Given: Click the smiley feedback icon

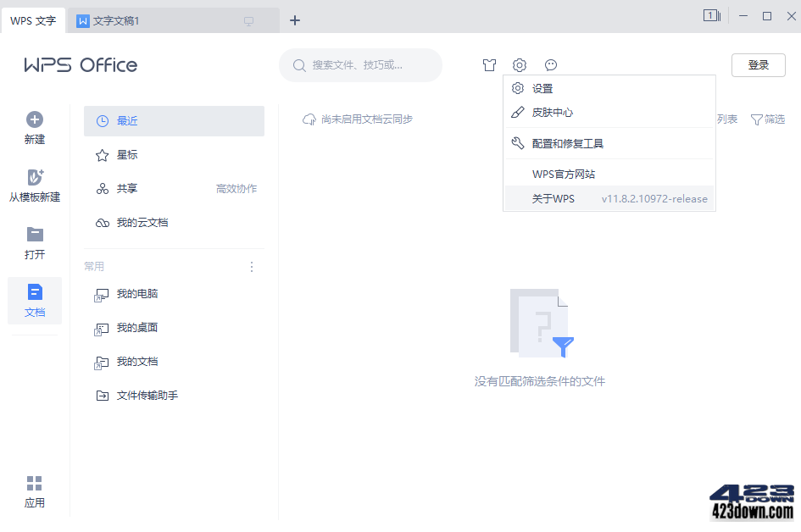Looking at the screenshot, I should 550,64.
